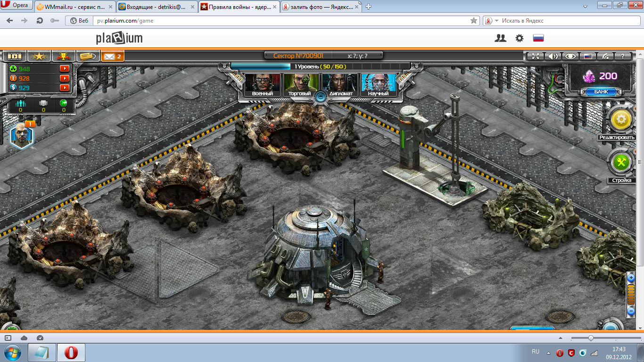This screenshot has width=644, height=362.
Task: Open the trophy achievements button
Action: pos(63,56)
